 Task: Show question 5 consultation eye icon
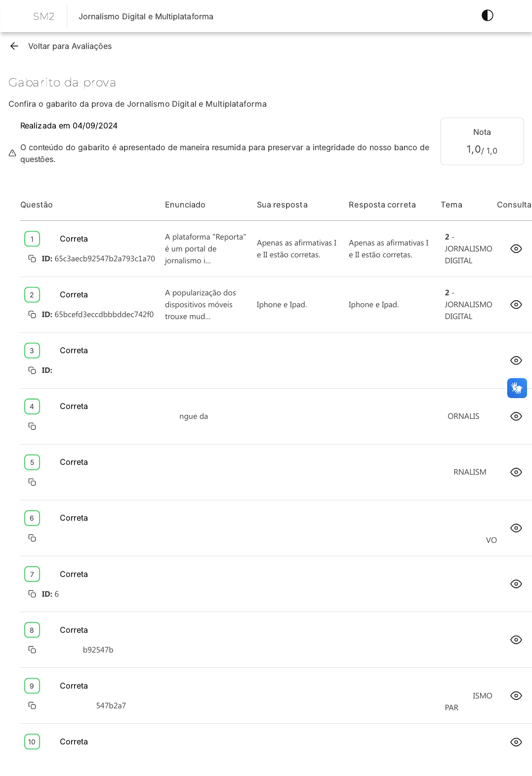click(516, 472)
